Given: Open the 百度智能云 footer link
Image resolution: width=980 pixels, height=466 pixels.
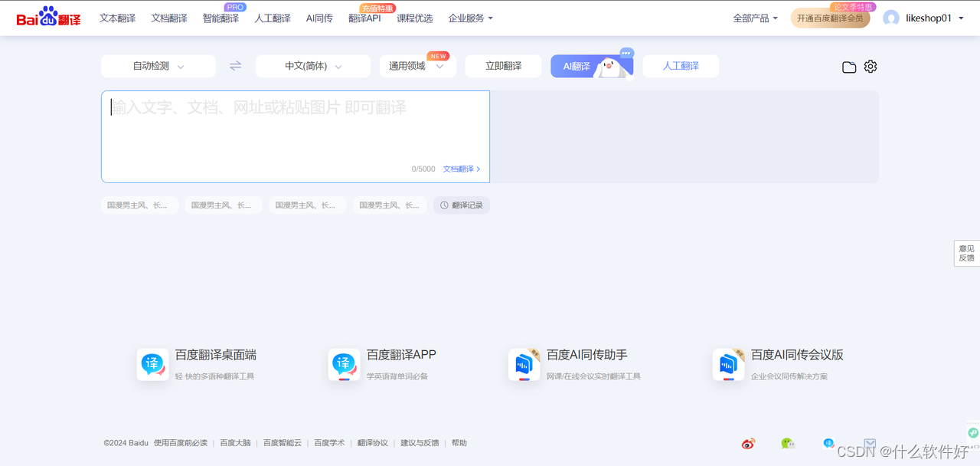Looking at the screenshot, I should pos(283,443).
